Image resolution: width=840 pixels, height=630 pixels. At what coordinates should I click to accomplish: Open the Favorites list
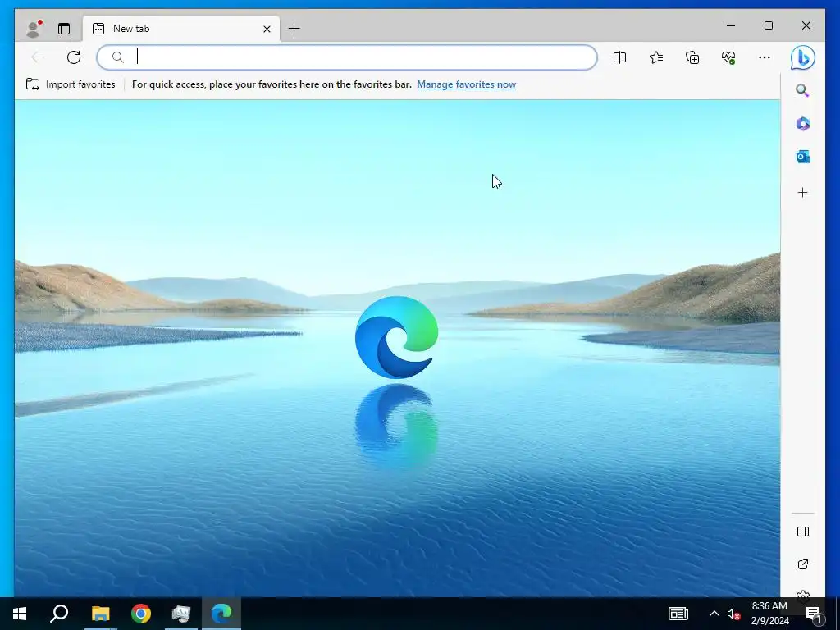656,57
